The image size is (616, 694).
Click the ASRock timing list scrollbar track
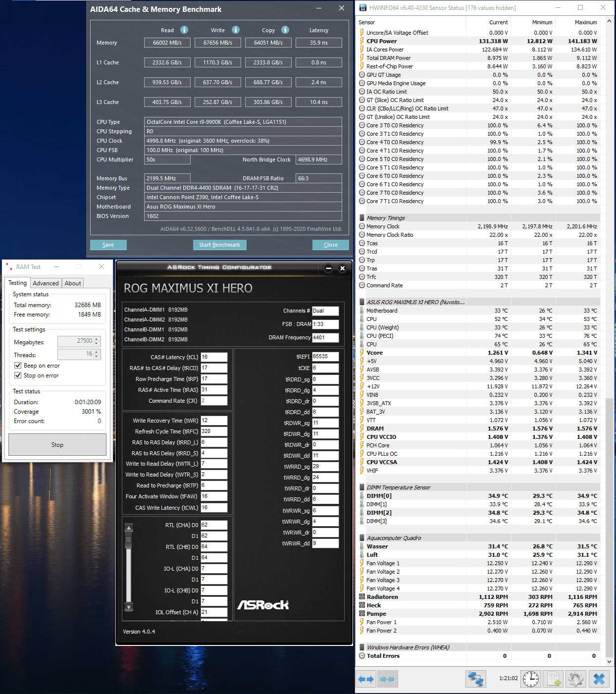(129, 567)
